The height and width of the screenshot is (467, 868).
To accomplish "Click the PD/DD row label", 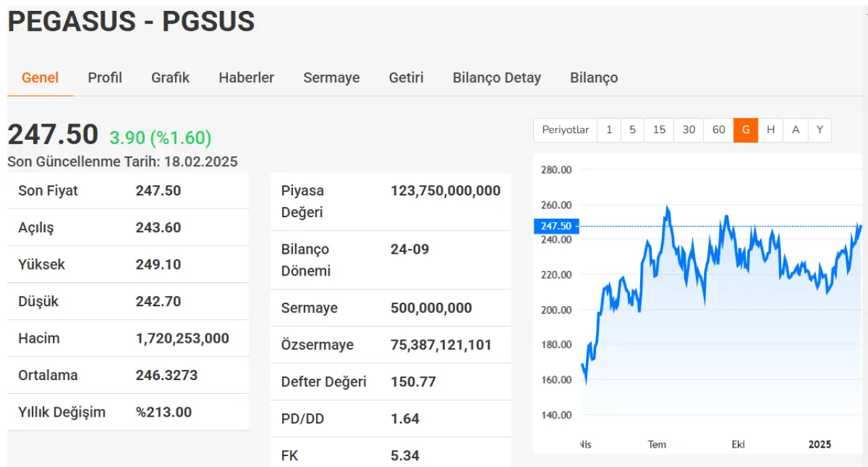I will pos(302,419).
